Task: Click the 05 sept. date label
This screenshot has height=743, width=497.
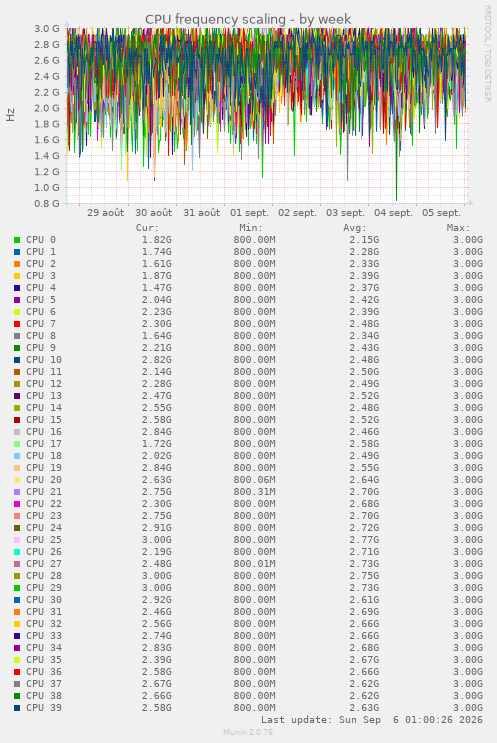Action: pyautogui.click(x=441, y=213)
